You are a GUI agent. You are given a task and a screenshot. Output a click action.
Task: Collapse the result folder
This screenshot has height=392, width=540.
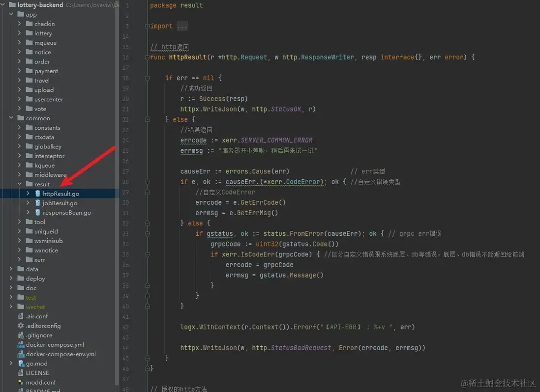(x=20, y=184)
